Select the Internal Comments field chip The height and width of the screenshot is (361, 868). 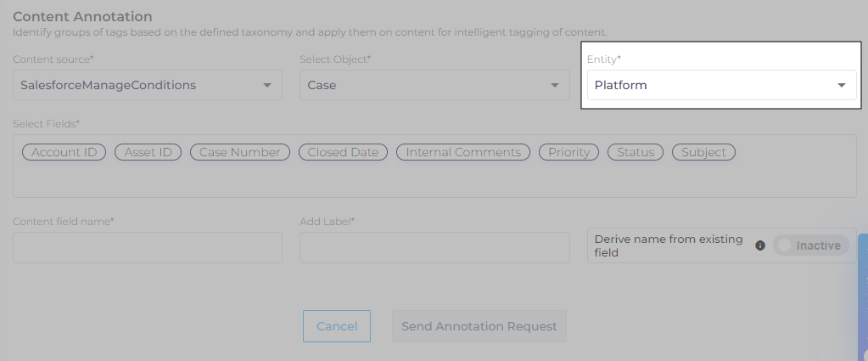pos(463,152)
